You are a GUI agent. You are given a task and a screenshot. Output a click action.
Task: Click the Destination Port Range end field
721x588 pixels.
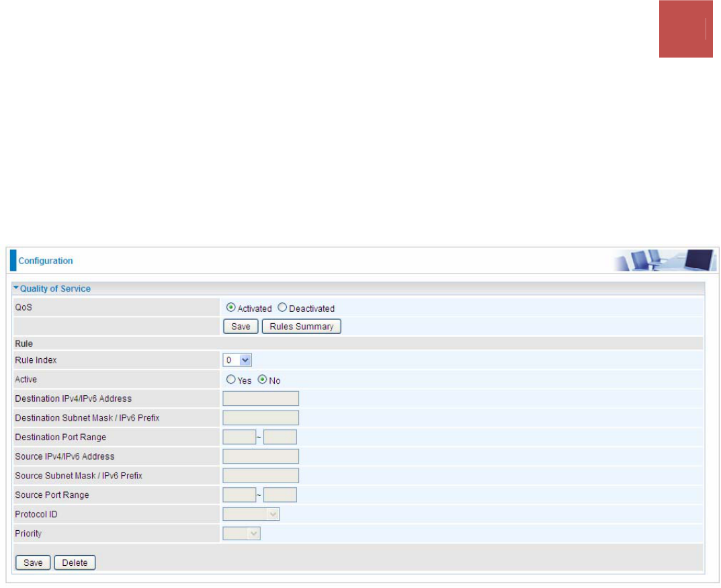[x=280, y=437]
